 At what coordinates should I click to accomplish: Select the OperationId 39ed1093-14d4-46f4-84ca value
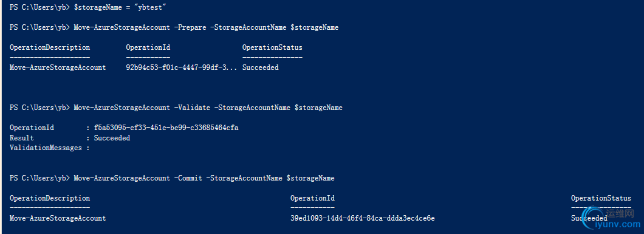[363, 218]
